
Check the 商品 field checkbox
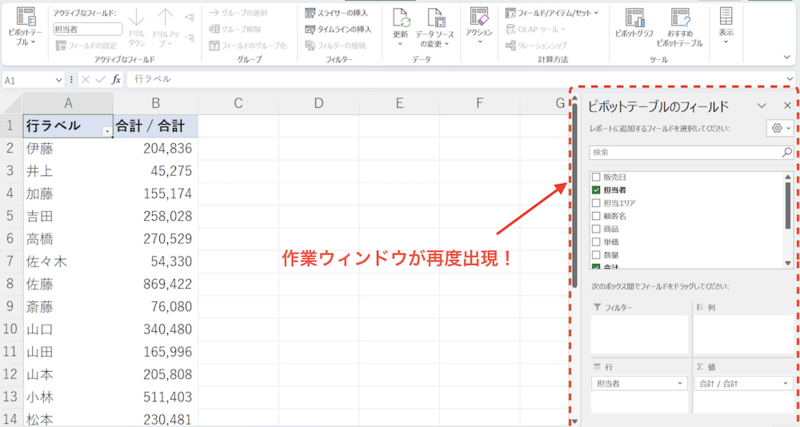595,229
